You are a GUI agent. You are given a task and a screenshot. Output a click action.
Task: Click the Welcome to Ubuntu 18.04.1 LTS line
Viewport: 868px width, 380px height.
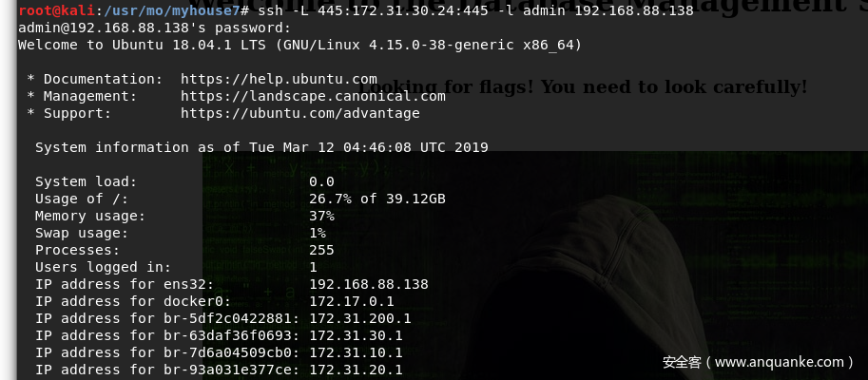click(300, 45)
